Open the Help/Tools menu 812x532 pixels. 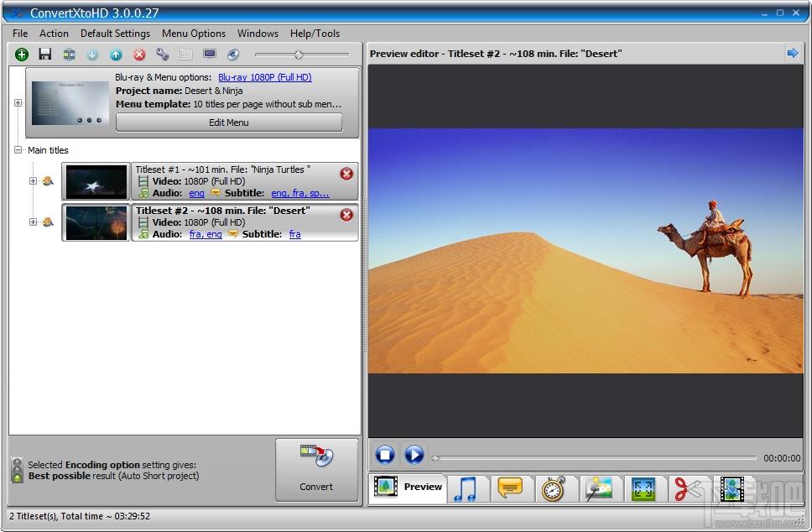pos(315,34)
